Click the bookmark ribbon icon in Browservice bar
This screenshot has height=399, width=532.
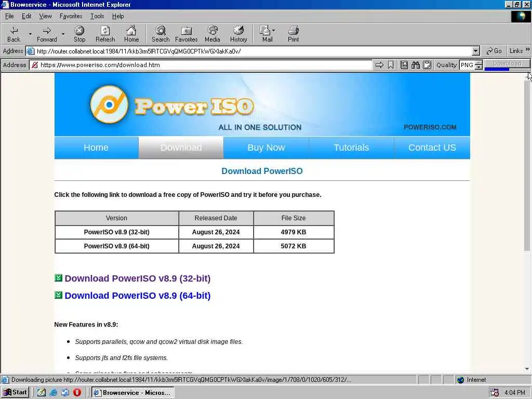391,65
